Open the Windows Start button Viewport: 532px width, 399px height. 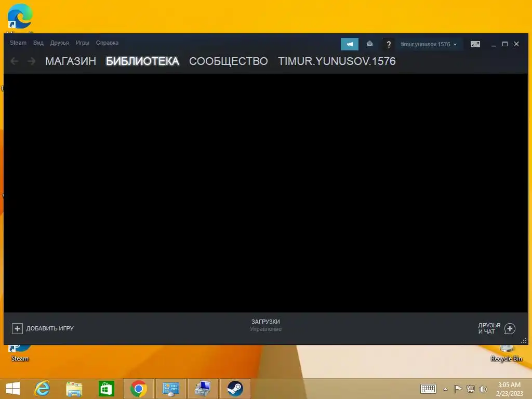tap(13, 389)
